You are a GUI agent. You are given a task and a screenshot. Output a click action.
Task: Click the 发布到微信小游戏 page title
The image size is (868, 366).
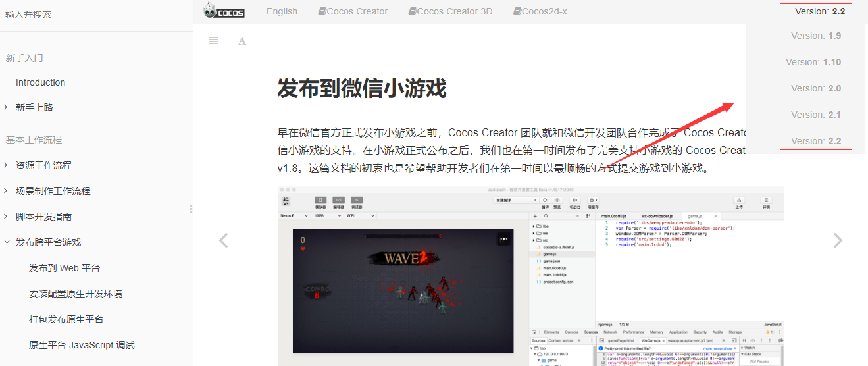362,88
